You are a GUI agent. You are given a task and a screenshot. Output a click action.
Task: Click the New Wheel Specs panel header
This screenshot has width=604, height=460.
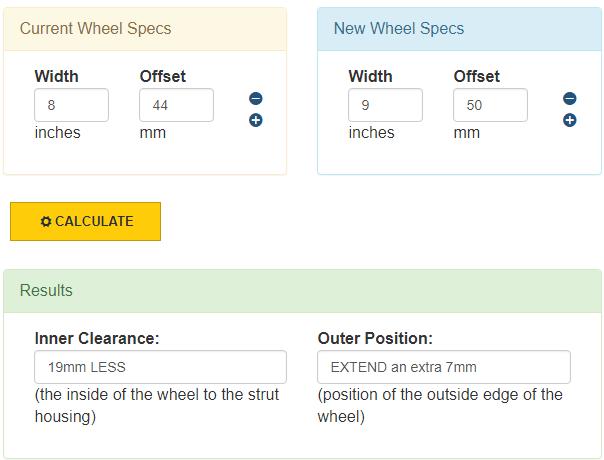click(459, 29)
